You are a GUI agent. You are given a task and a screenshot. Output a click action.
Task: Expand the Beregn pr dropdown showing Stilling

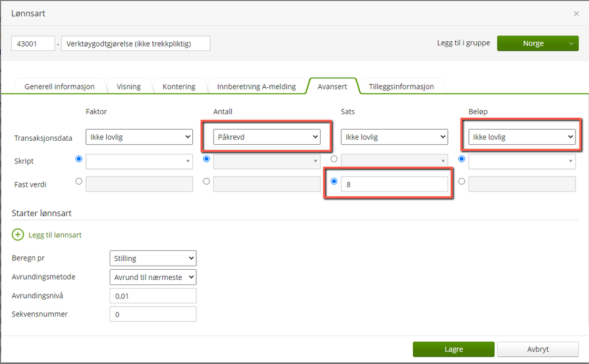[x=153, y=258]
